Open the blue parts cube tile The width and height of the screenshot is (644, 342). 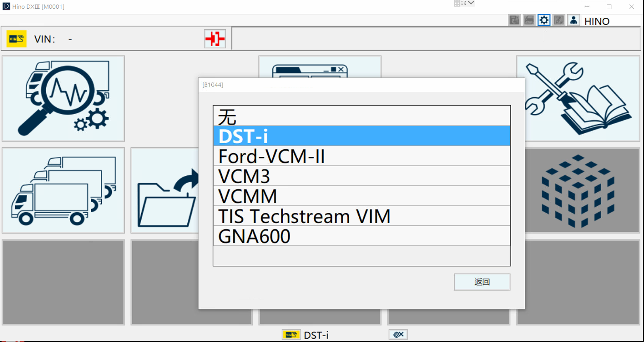578,190
